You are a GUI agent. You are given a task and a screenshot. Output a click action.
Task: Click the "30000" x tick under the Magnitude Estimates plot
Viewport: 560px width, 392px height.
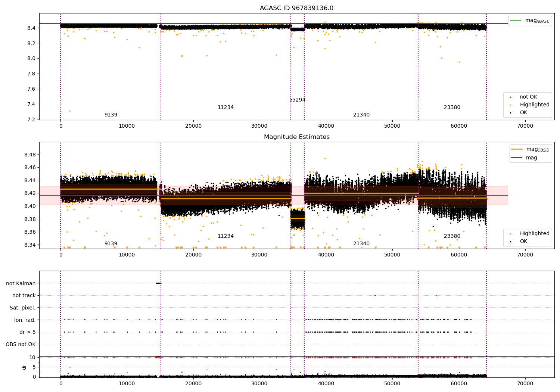click(259, 255)
